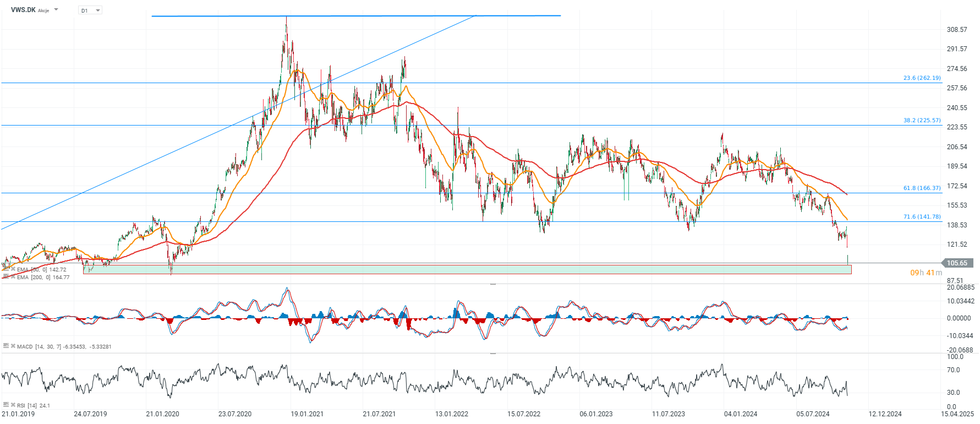The width and height of the screenshot is (980, 424).
Task: Click the 61.8 (166.37) Fibonacci level label
Action: click(922, 188)
